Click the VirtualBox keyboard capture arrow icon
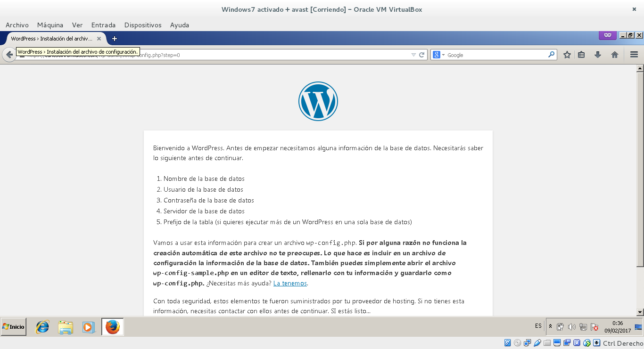This screenshot has height=349, width=644. click(x=597, y=343)
